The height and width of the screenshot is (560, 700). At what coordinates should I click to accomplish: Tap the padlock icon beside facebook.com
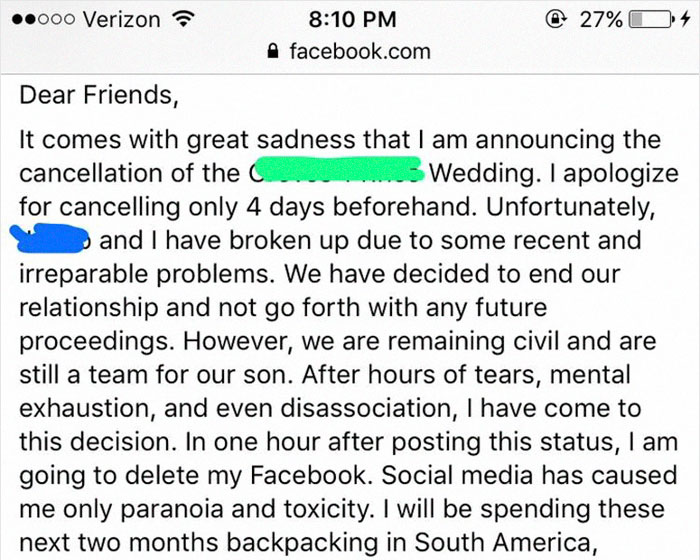click(273, 51)
